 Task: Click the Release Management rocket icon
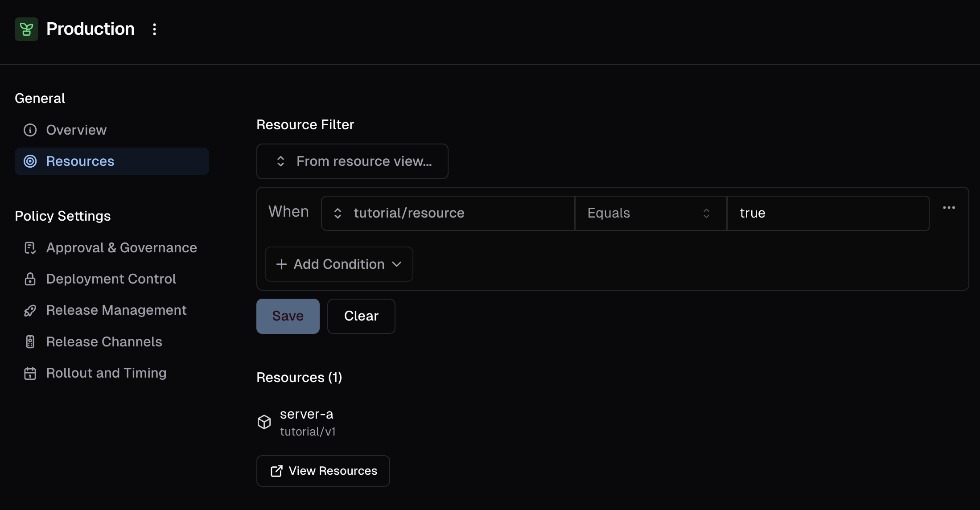(30, 310)
